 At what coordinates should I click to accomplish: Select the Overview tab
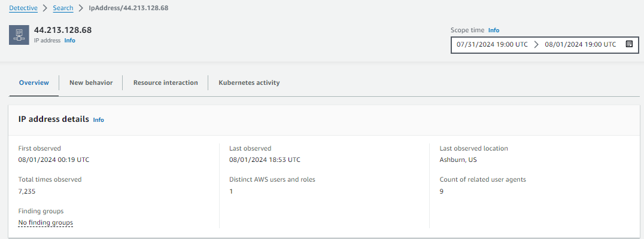pyautogui.click(x=34, y=83)
